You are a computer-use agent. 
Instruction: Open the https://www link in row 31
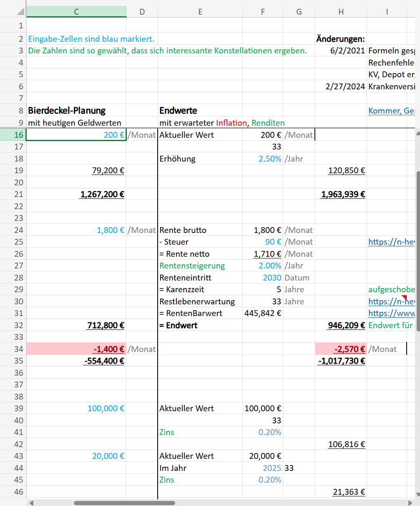pos(392,313)
